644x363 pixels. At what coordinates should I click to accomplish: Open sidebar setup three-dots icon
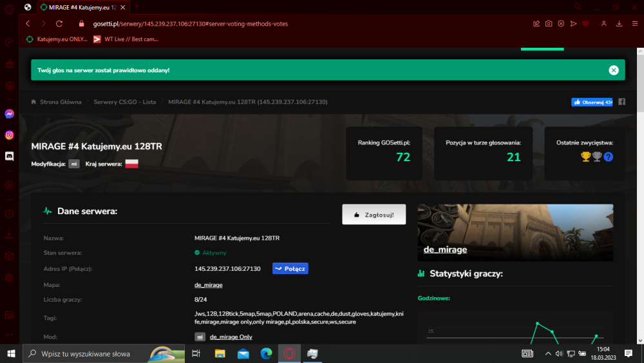click(x=10, y=335)
